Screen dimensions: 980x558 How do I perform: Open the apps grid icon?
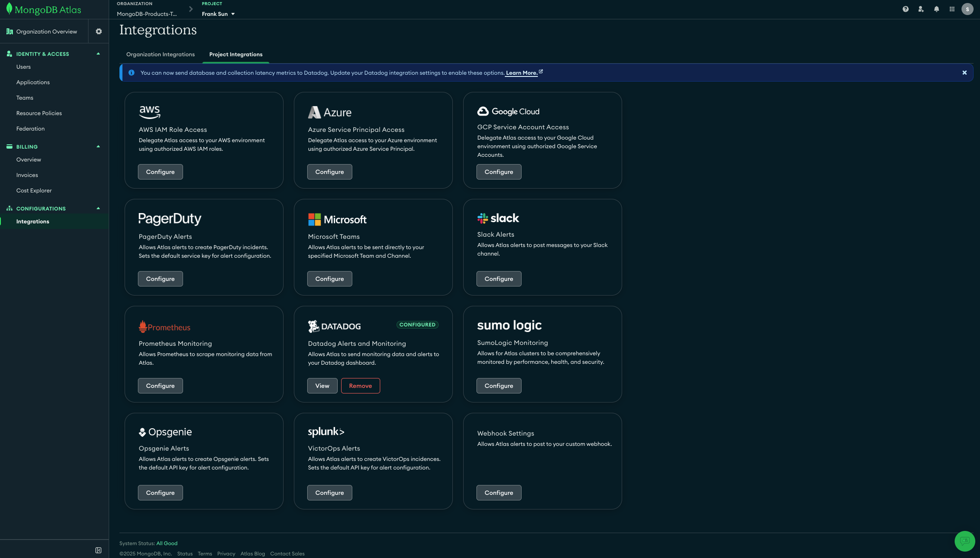pyautogui.click(x=952, y=9)
